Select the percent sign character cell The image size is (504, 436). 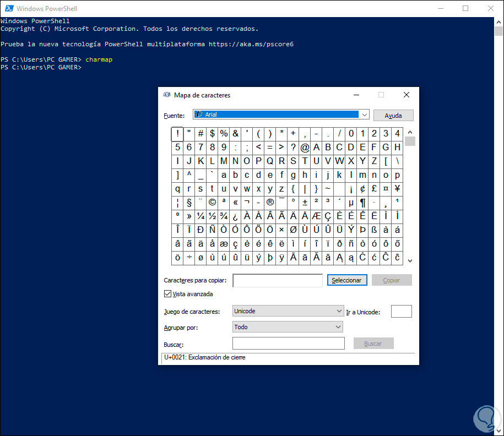[x=224, y=134]
